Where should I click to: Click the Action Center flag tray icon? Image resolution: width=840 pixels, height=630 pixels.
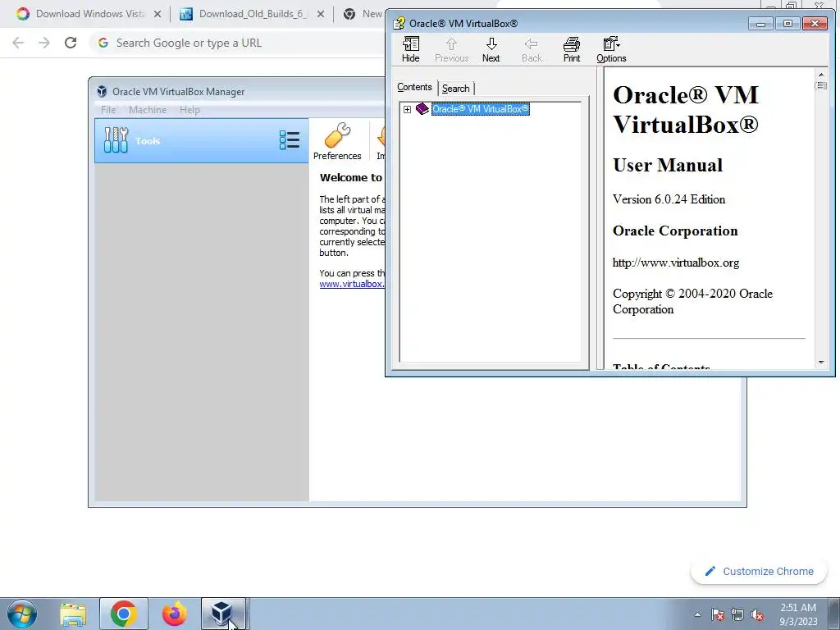(x=718, y=614)
